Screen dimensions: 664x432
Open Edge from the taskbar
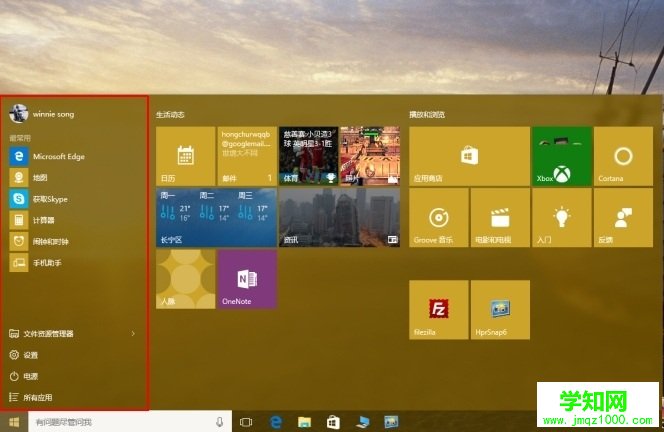276,422
